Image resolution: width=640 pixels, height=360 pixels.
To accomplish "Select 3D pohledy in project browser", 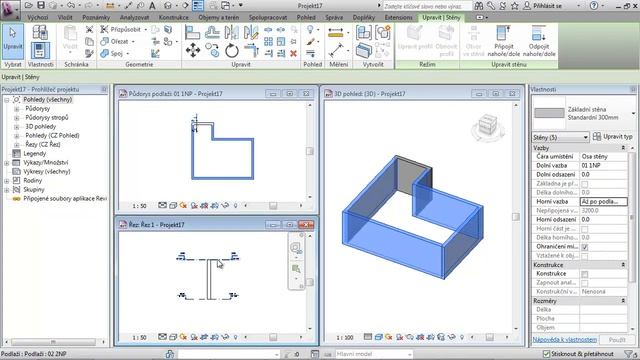I will (40, 127).
